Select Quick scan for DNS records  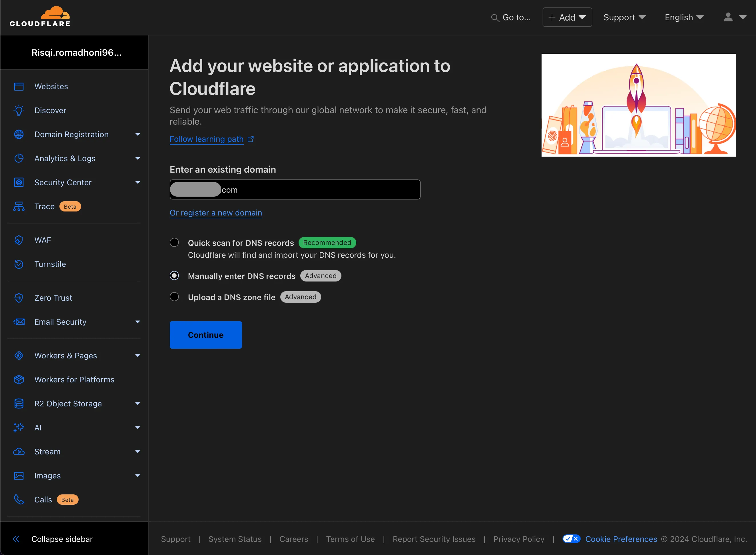coord(174,242)
